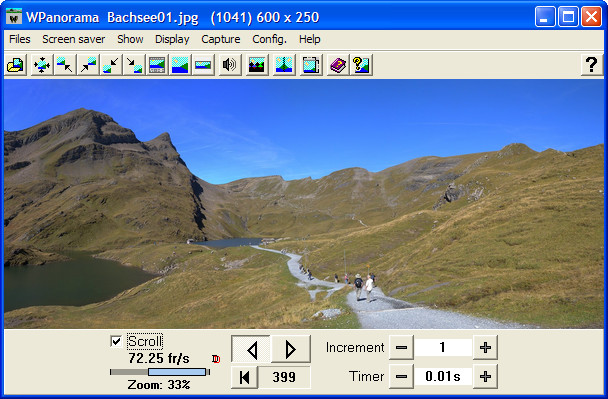The image size is (608, 399).
Task: Open the Help menu
Action: [x=309, y=39]
